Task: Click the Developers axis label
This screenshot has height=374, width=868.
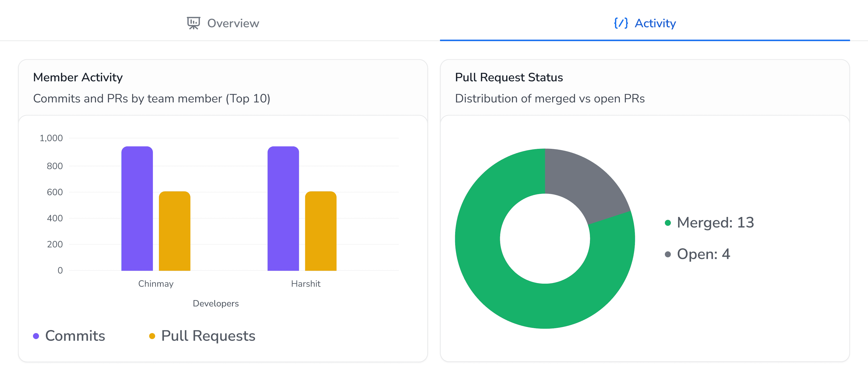Action: [x=216, y=303]
